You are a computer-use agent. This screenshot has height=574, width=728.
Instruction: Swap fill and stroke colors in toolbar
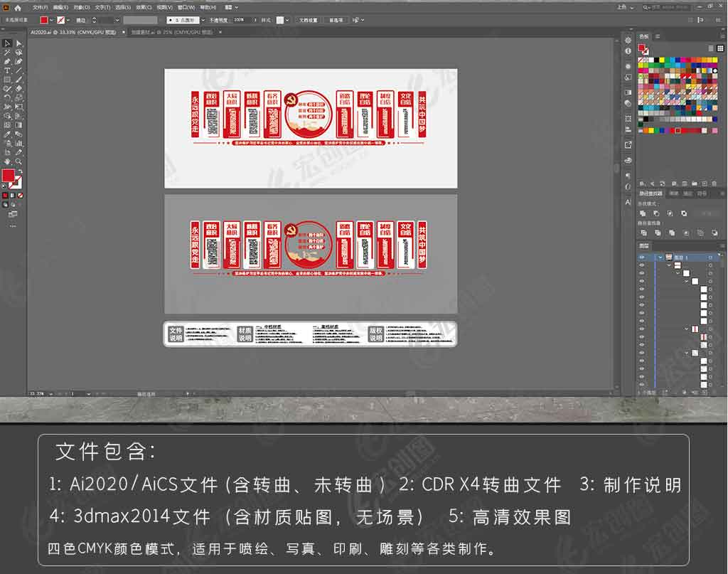pyautogui.click(x=21, y=171)
